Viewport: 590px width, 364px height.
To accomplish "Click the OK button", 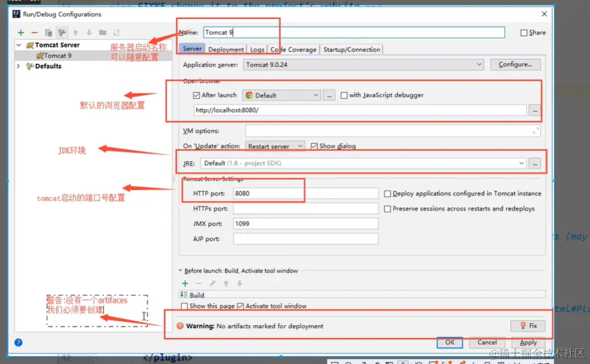I will [449, 342].
